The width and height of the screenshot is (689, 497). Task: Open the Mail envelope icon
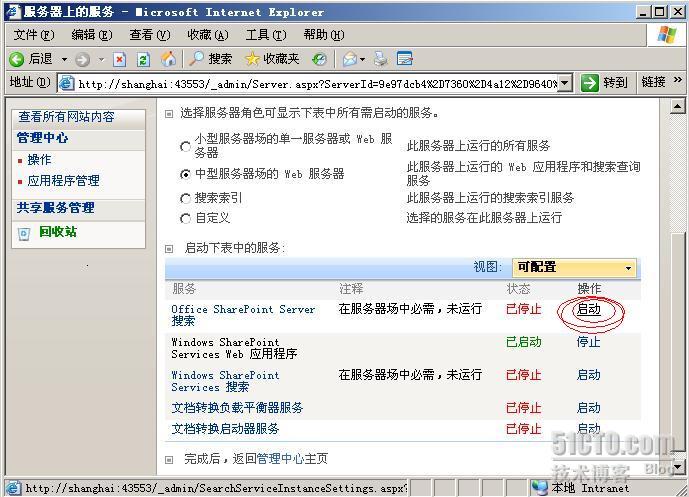coord(349,59)
